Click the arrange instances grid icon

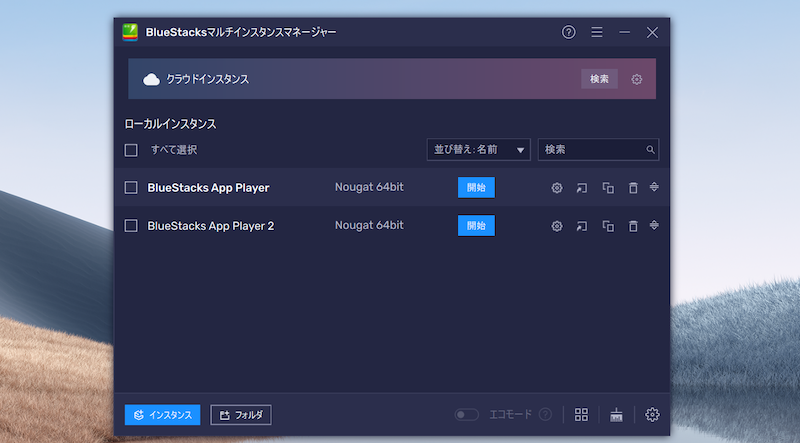(x=581, y=415)
